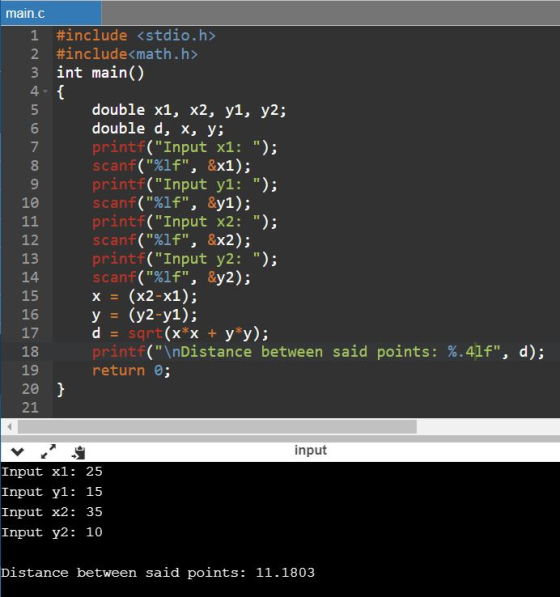Expand the console to fullscreen
Image resolution: width=560 pixels, height=597 pixels.
pyautogui.click(x=48, y=452)
